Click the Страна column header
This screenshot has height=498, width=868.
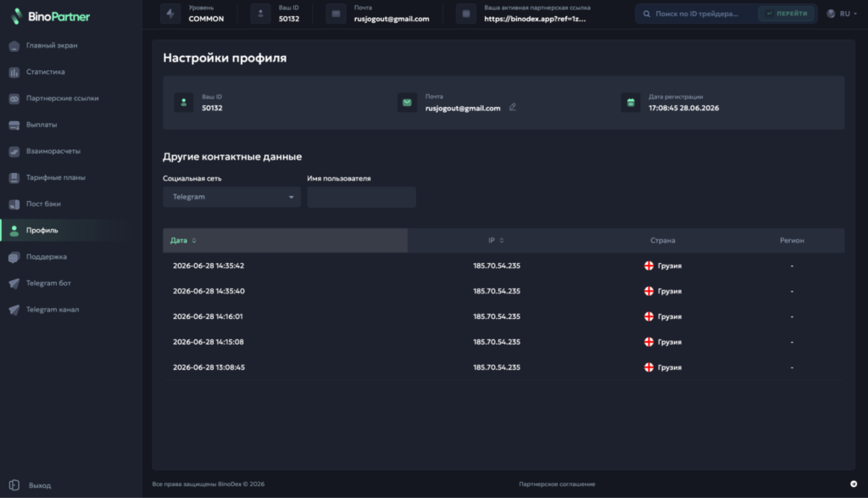point(663,240)
